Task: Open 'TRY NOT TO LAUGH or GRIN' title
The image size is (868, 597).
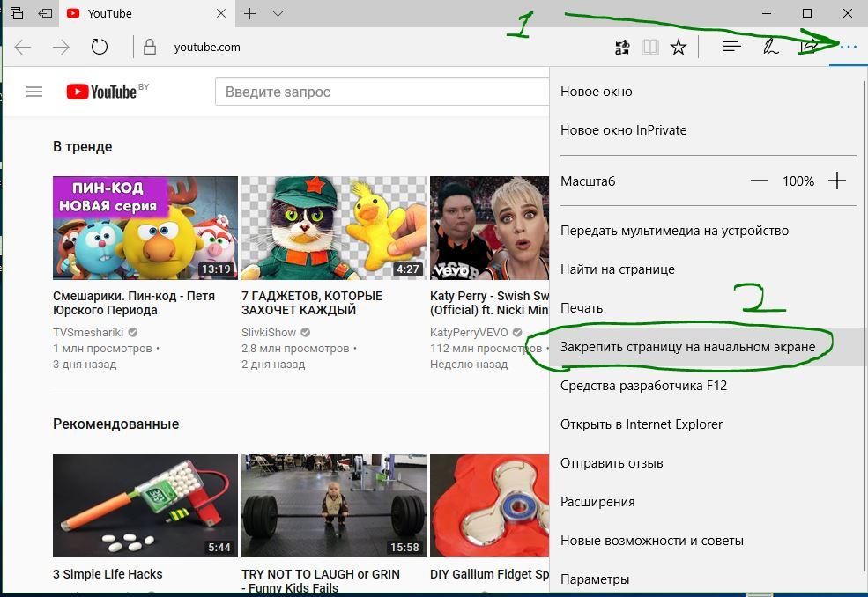Action: click(x=321, y=581)
